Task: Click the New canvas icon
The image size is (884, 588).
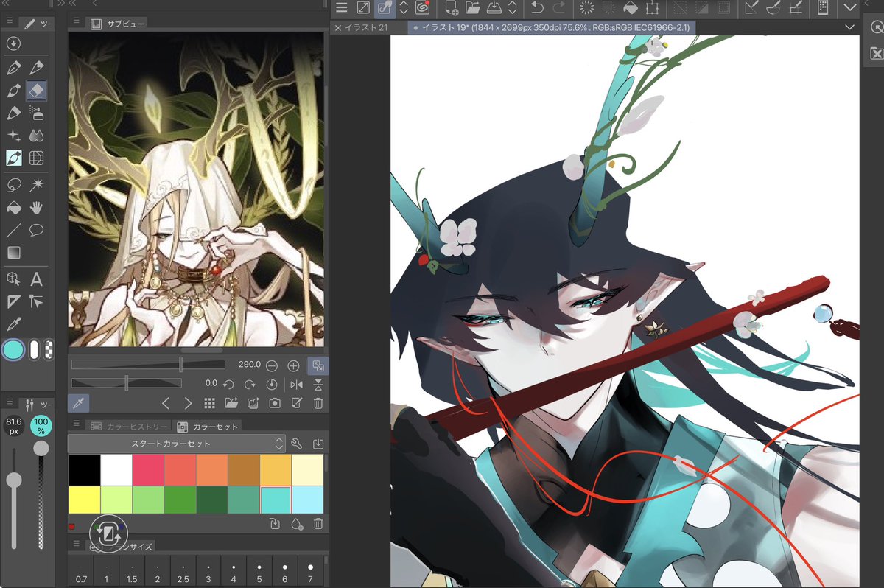Action: coord(452,8)
